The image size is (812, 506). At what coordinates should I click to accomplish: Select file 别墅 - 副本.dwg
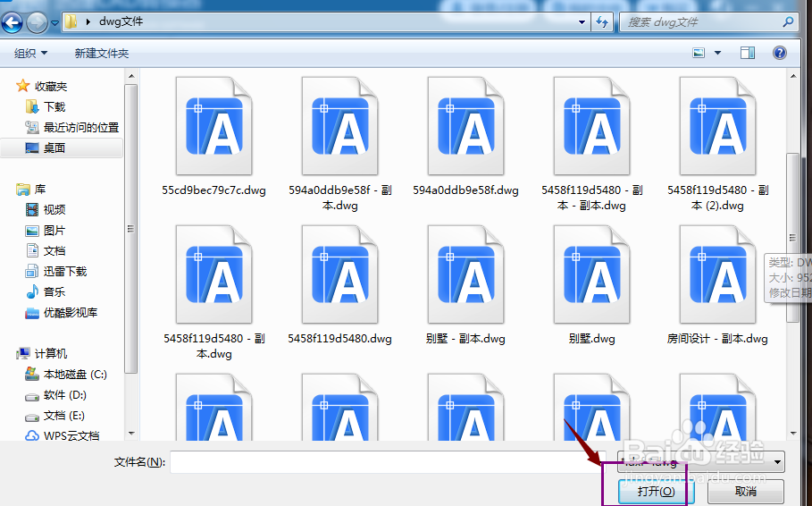point(465,286)
